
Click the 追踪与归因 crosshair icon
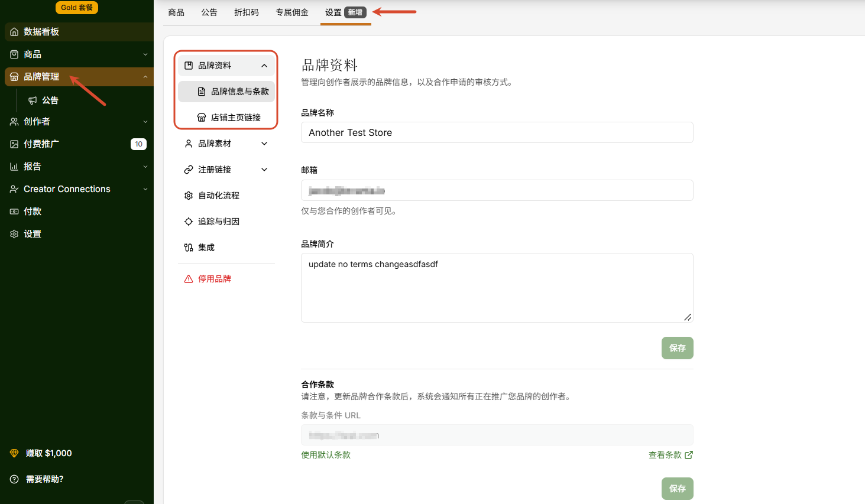[189, 222]
